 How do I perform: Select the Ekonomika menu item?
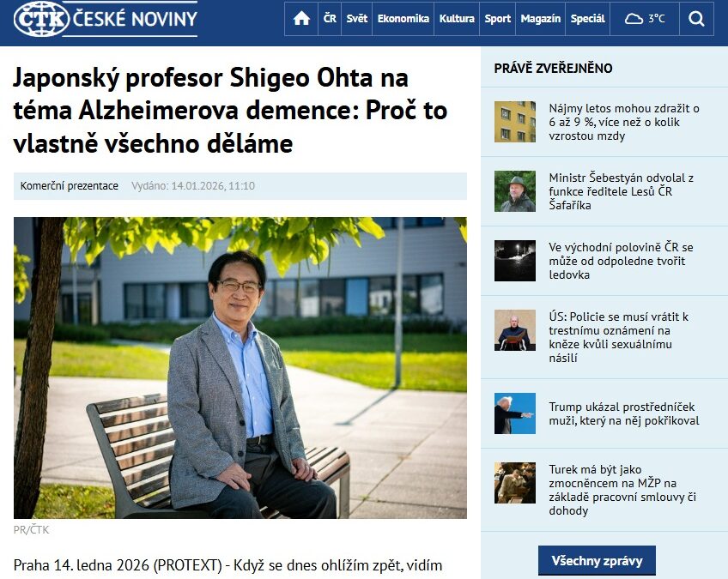pyautogui.click(x=403, y=19)
